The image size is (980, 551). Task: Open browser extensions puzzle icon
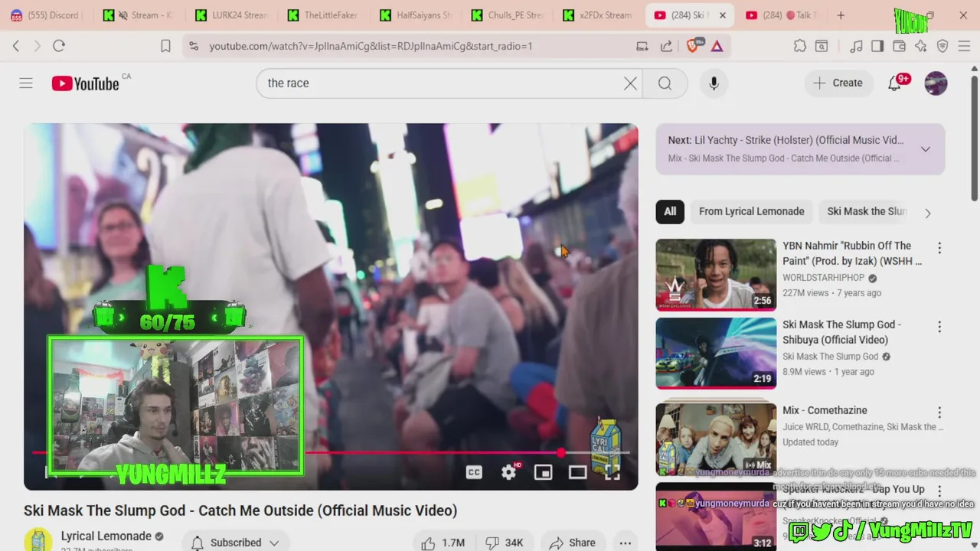tap(800, 46)
